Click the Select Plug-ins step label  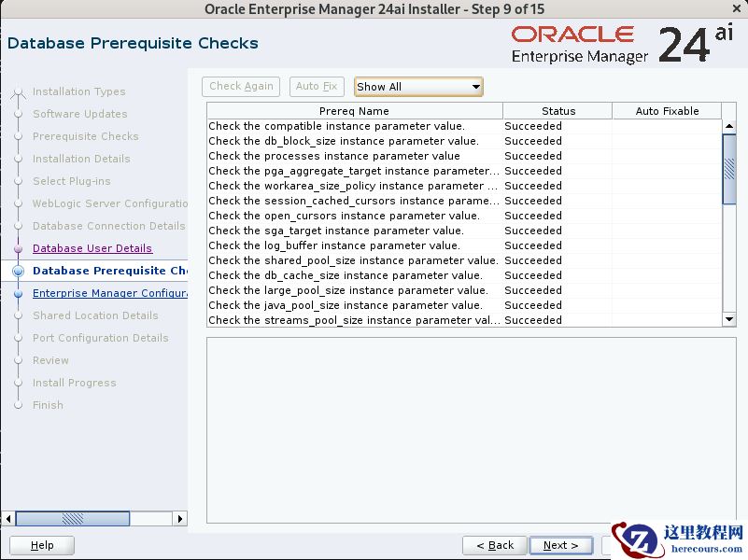click(72, 181)
